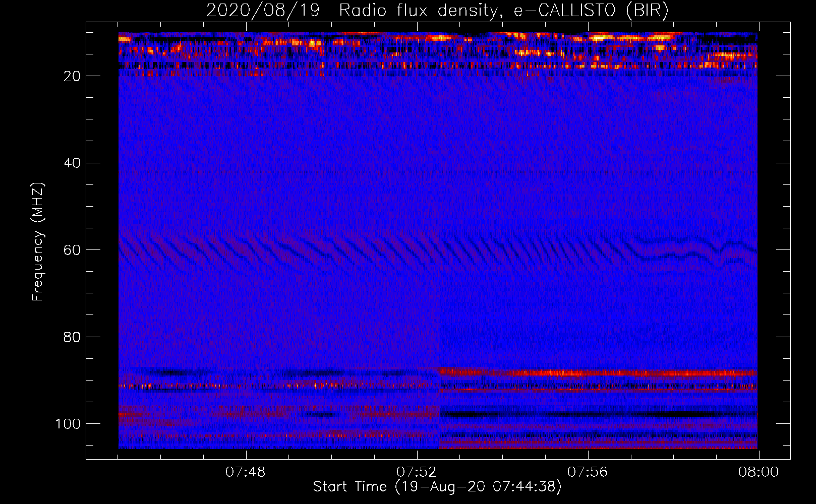Click the "Frequency (MHZ)" axis label

point(38,242)
